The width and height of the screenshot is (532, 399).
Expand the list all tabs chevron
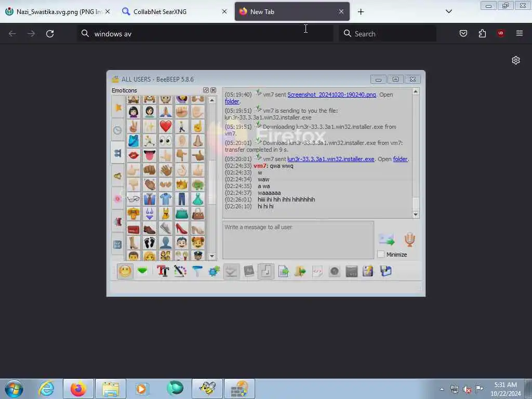[448, 11]
